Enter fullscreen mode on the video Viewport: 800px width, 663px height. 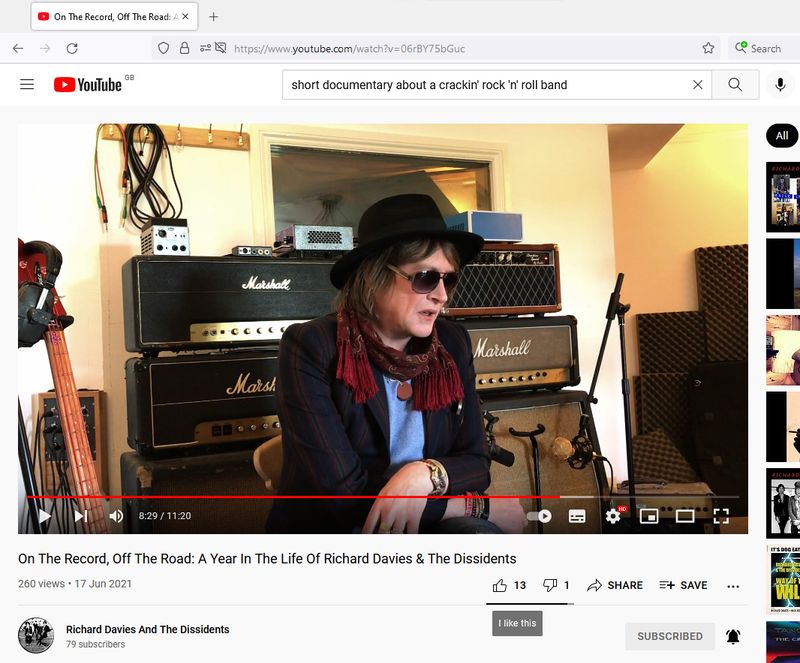coord(720,516)
